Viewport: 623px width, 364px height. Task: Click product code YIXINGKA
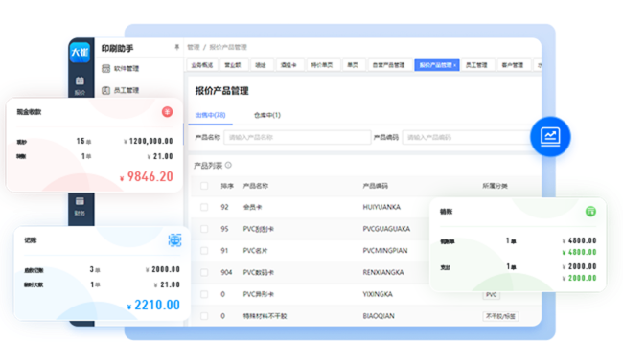point(378,294)
